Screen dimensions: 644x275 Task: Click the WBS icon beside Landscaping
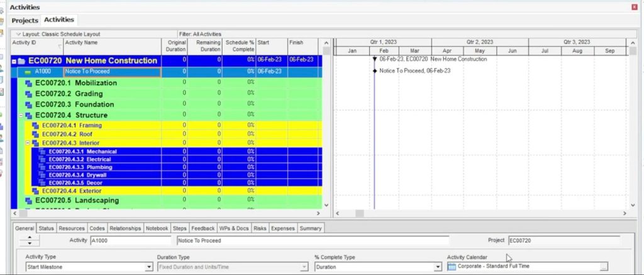coord(29,201)
